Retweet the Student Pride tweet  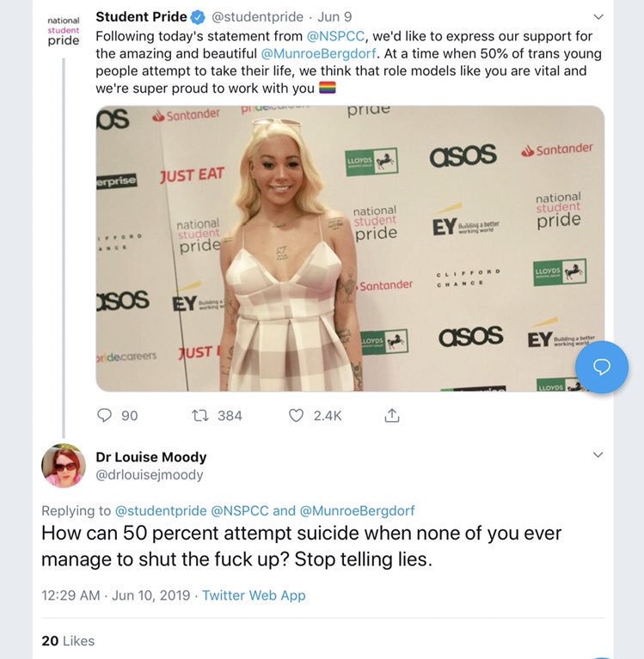point(201,416)
